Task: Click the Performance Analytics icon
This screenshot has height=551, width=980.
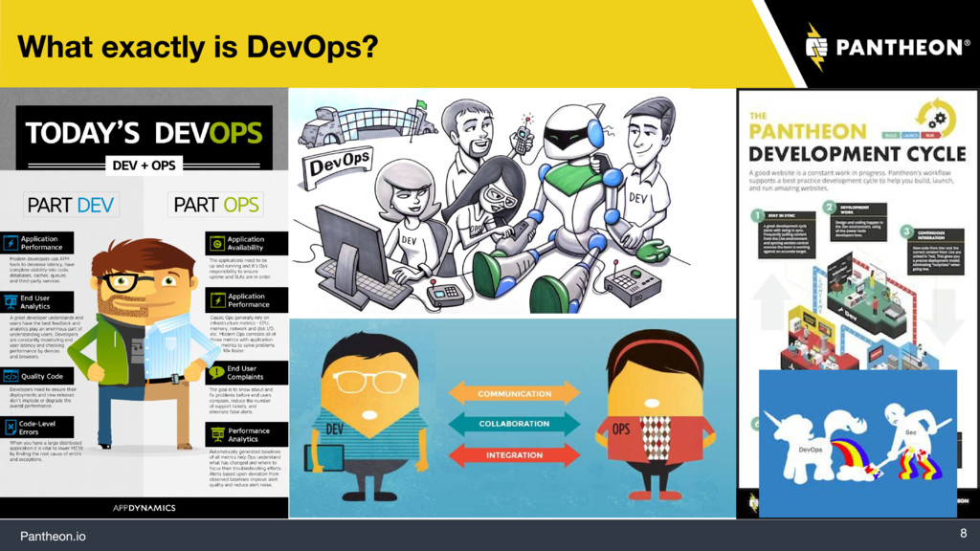Action: [x=217, y=434]
